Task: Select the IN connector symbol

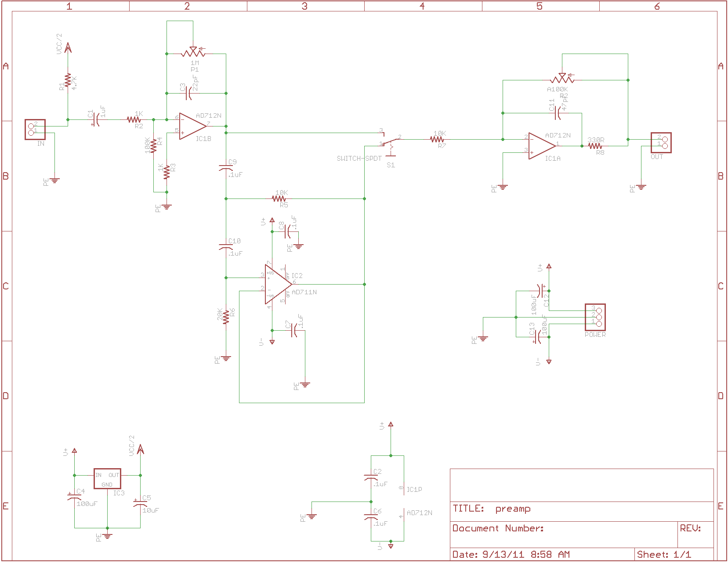Action: pos(35,130)
